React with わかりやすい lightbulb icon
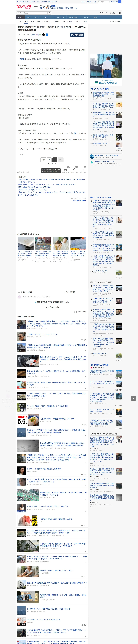 click(74, 170)
